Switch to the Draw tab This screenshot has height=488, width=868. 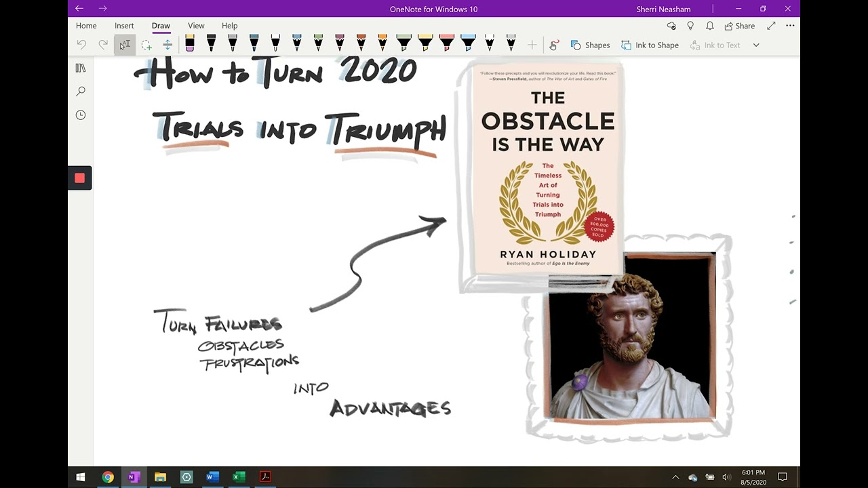click(x=161, y=26)
